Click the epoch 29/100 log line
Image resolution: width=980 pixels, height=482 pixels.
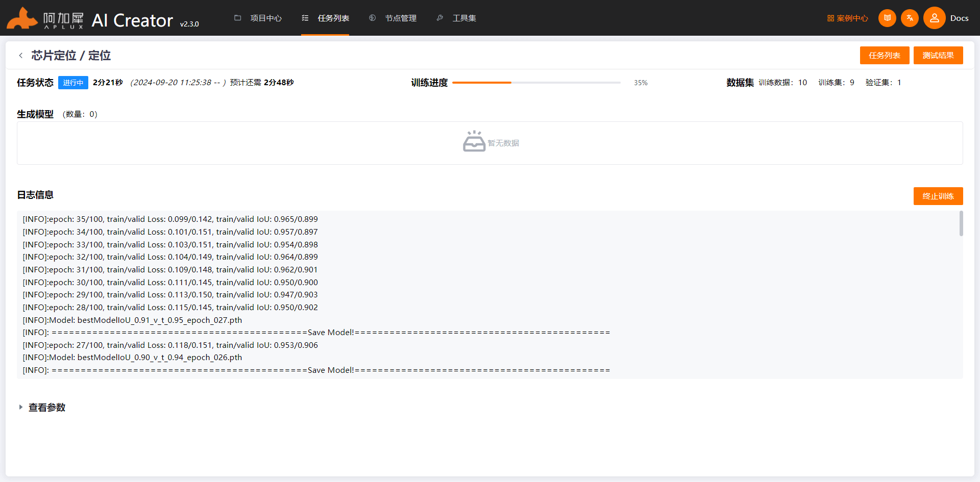[x=170, y=295]
